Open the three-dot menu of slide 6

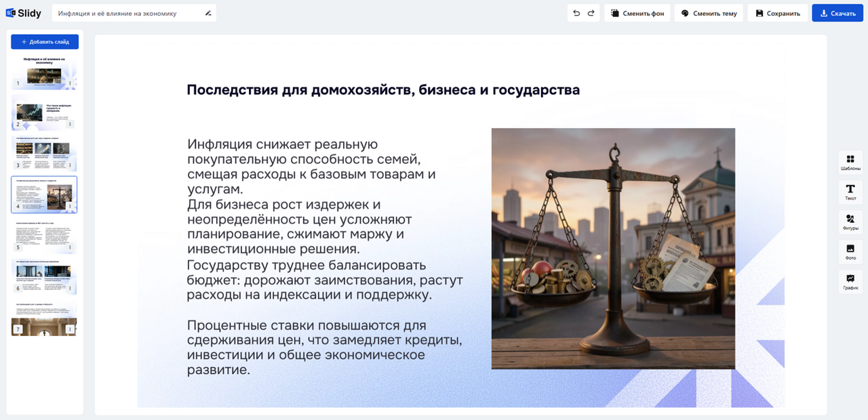70,289
